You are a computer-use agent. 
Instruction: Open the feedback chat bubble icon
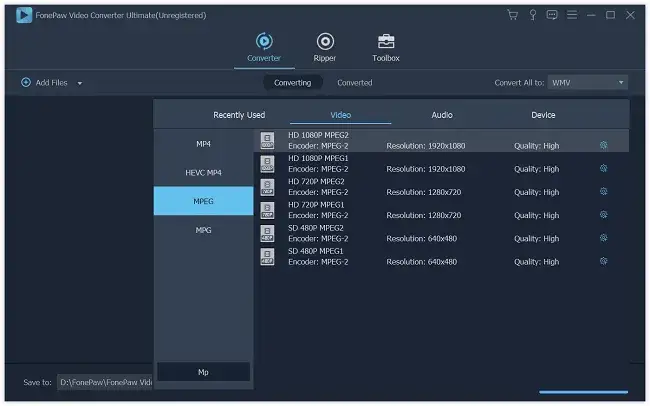552,15
